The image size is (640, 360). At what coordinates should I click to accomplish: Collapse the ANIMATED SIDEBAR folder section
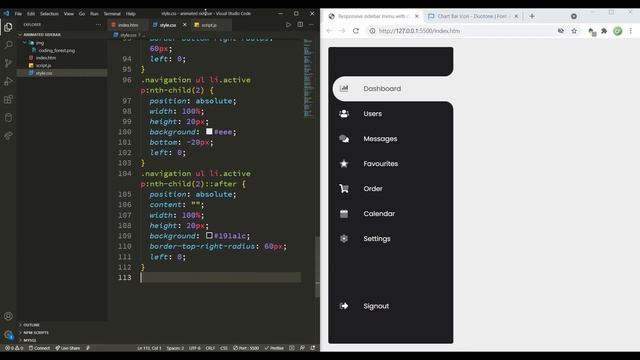click(40, 35)
